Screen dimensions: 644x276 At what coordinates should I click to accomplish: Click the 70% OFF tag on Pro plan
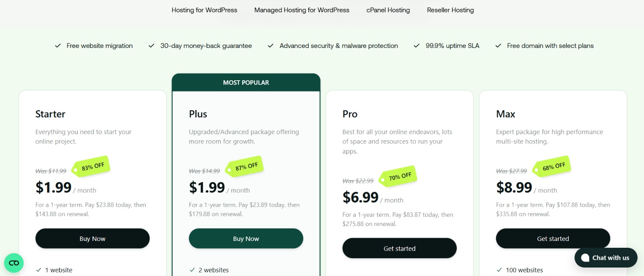[x=398, y=176]
